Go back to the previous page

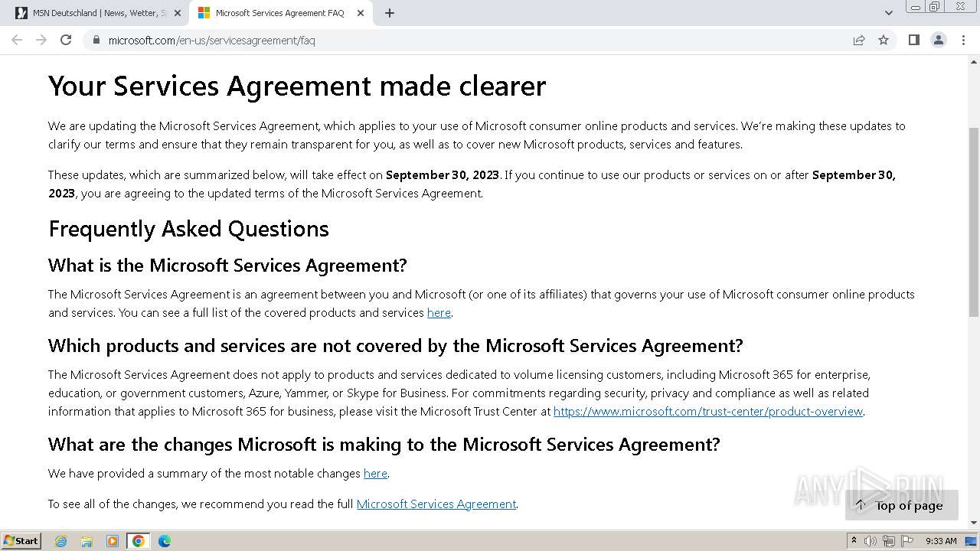17,40
